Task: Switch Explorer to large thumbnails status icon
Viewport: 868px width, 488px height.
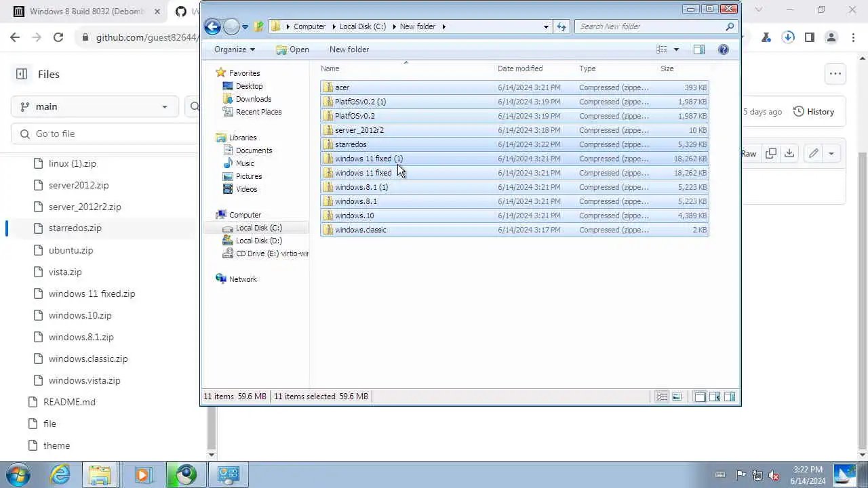Action: tap(677, 397)
